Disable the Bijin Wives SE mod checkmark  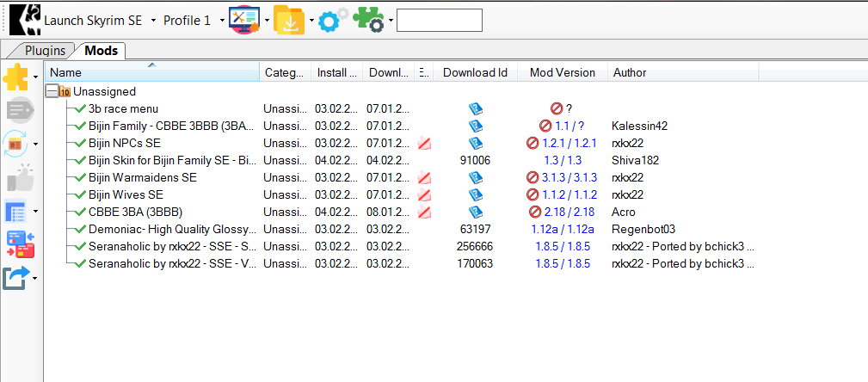tap(80, 194)
